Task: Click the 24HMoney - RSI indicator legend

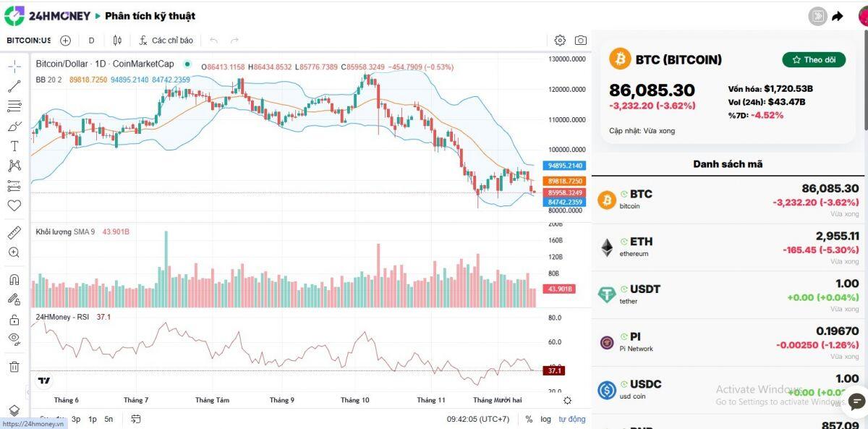Action: pos(62,317)
